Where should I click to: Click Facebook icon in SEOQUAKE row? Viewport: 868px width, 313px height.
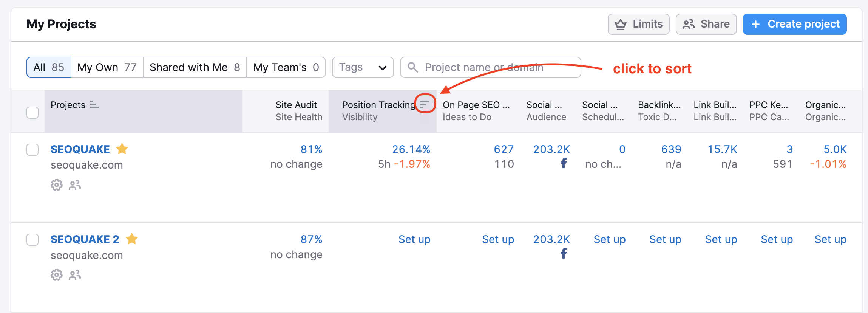click(564, 163)
